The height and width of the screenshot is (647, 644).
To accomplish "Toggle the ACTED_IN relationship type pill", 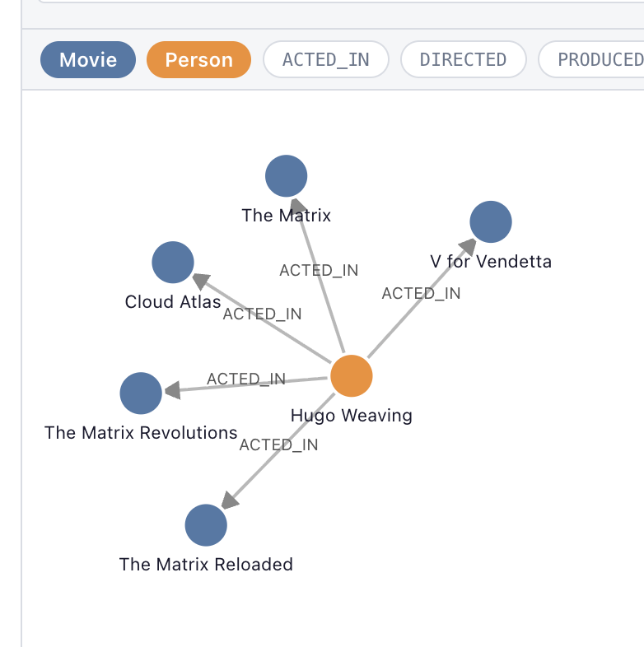I will (325, 60).
